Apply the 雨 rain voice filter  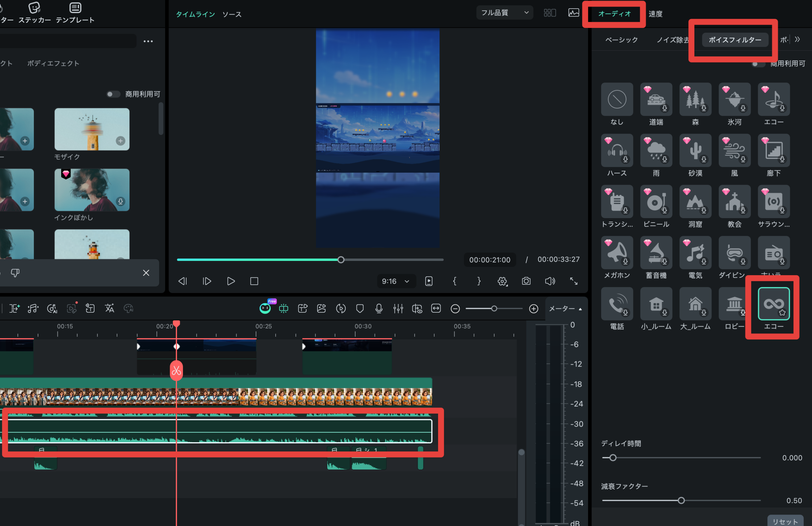pos(656,150)
